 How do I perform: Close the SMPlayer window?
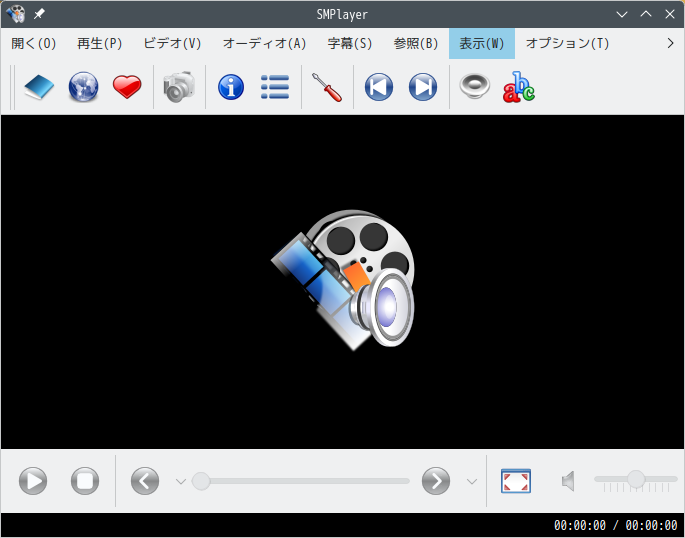click(x=670, y=14)
